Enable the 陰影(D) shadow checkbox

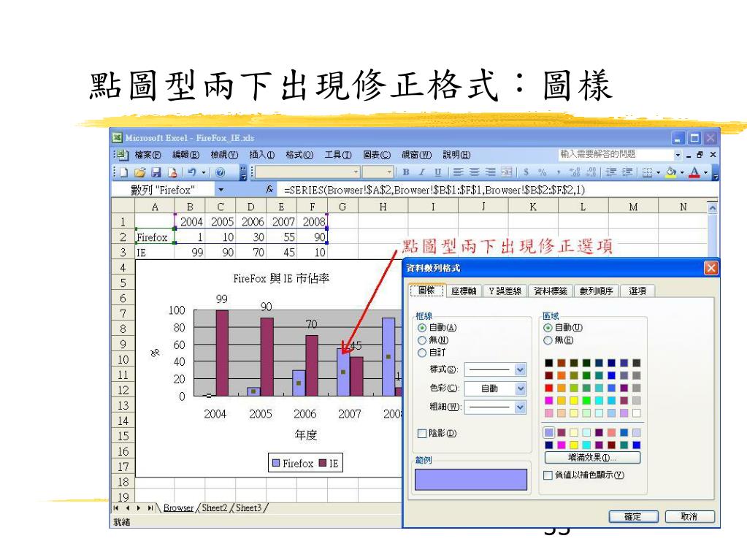tap(421, 434)
